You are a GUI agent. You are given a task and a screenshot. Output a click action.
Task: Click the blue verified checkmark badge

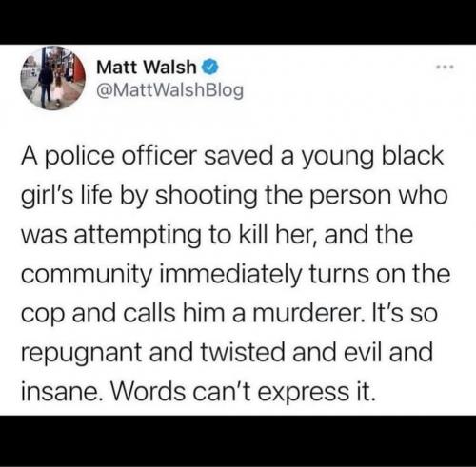(x=209, y=68)
